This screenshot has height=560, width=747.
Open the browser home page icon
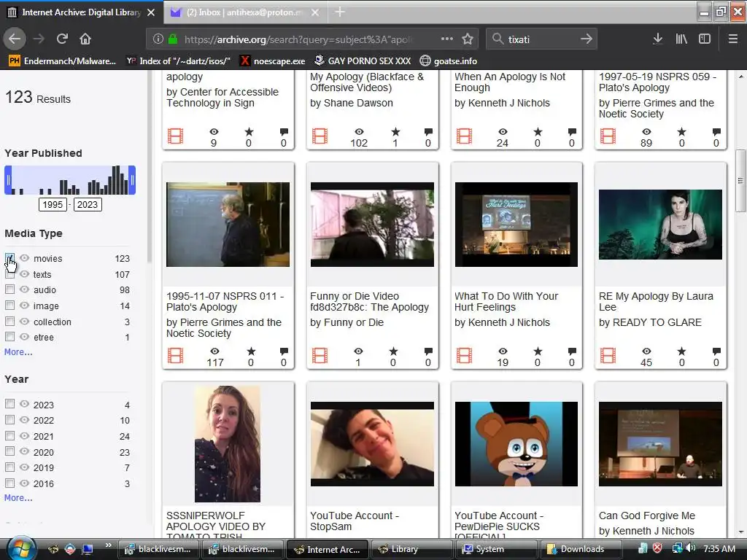pos(85,39)
